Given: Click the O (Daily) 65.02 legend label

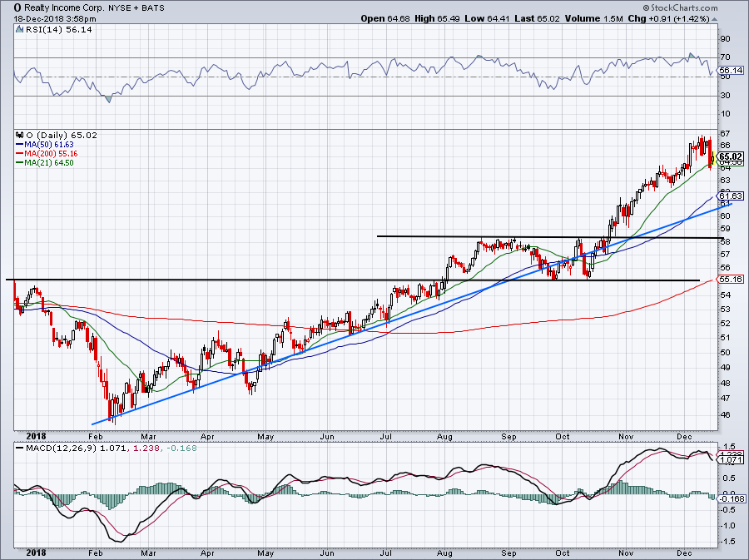Looking at the screenshot, I should click(62, 135).
